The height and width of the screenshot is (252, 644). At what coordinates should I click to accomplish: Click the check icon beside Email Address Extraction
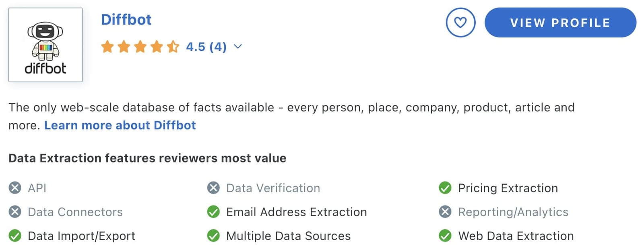[x=213, y=212]
